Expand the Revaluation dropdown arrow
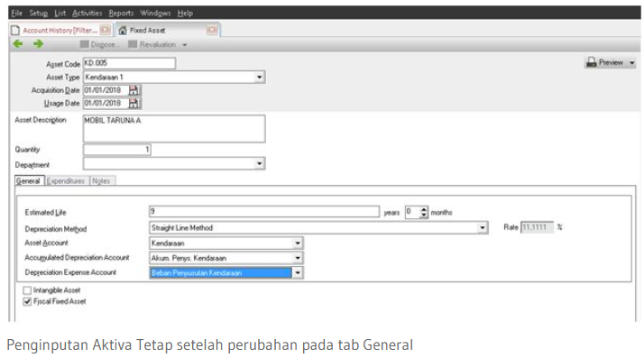 (185, 45)
